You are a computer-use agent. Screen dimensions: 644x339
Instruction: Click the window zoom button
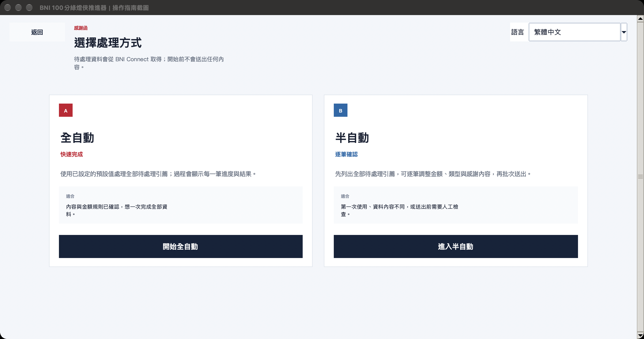tap(29, 8)
